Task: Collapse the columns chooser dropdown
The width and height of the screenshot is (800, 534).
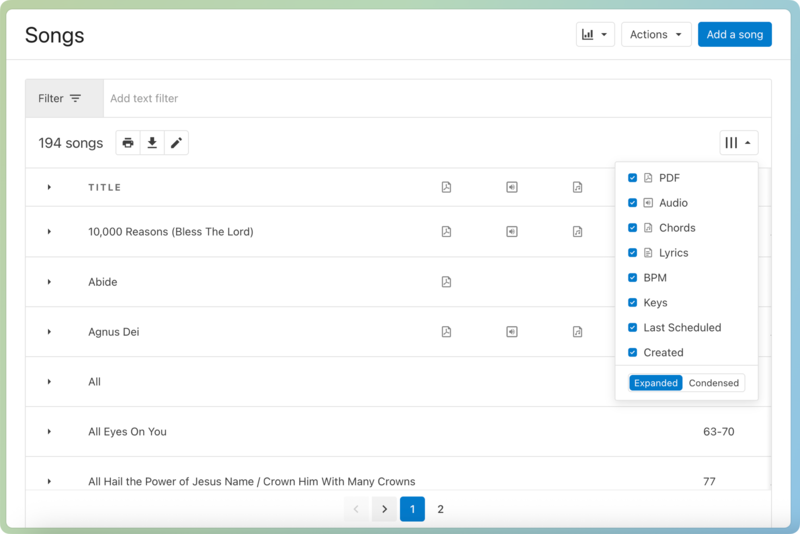Action: point(738,143)
